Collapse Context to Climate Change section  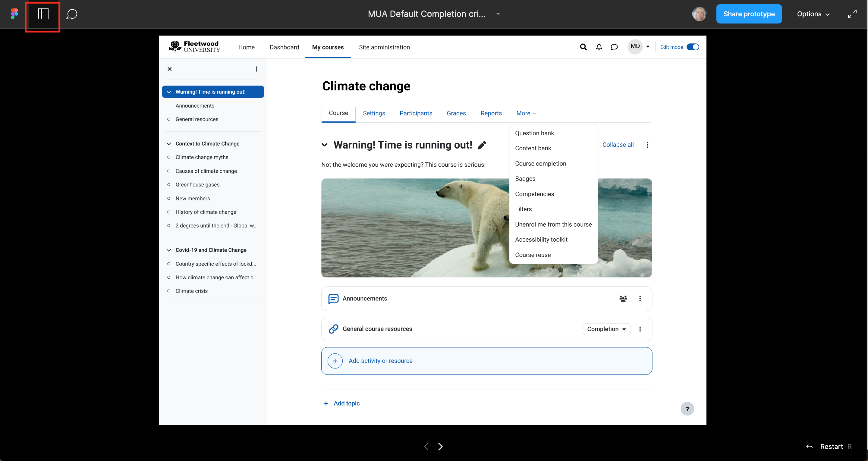pos(169,143)
